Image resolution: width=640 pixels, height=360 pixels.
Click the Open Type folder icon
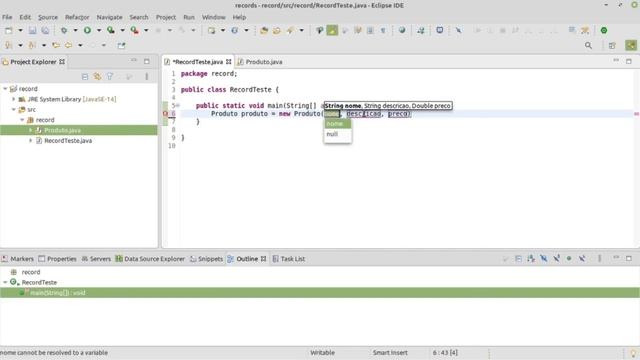point(264,31)
